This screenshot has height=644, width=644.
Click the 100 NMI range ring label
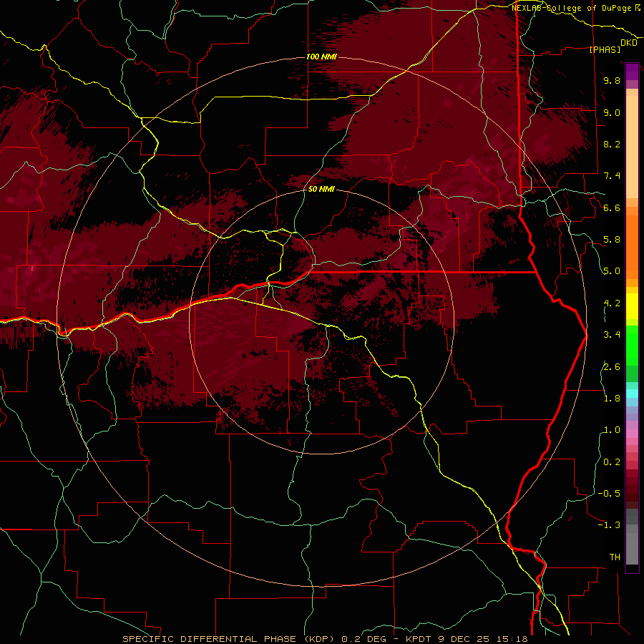click(x=321, y=57)
